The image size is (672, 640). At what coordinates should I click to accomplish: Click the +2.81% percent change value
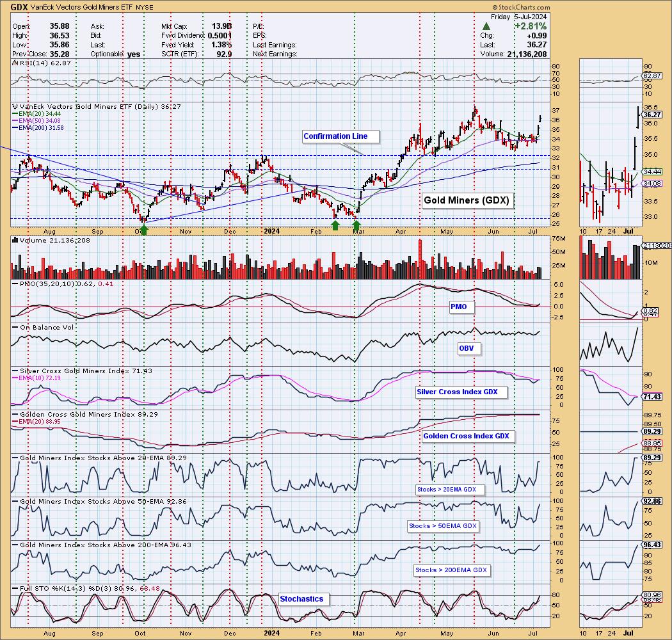pos(531,27)
